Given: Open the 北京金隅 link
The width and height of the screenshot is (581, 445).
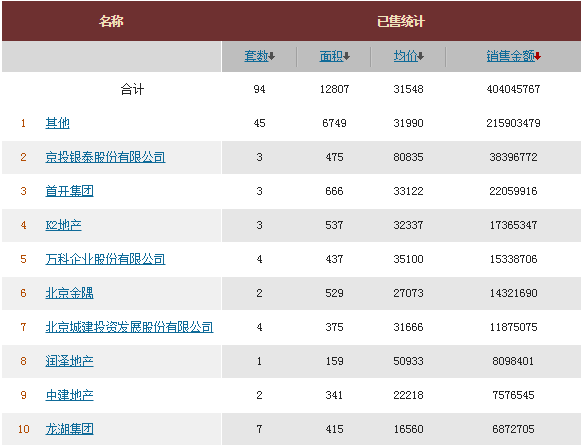Looking at the screenshot, I should pos(69,293).
